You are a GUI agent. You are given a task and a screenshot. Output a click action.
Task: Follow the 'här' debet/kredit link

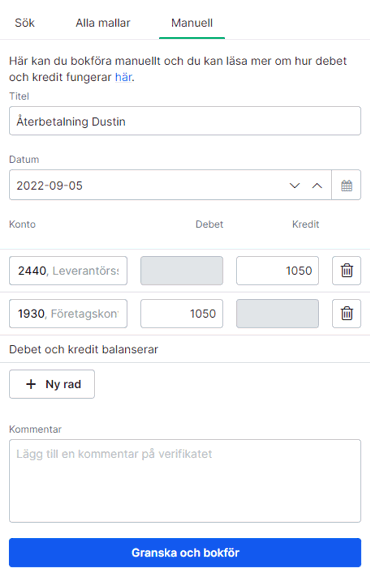click(x=123, y=77)
